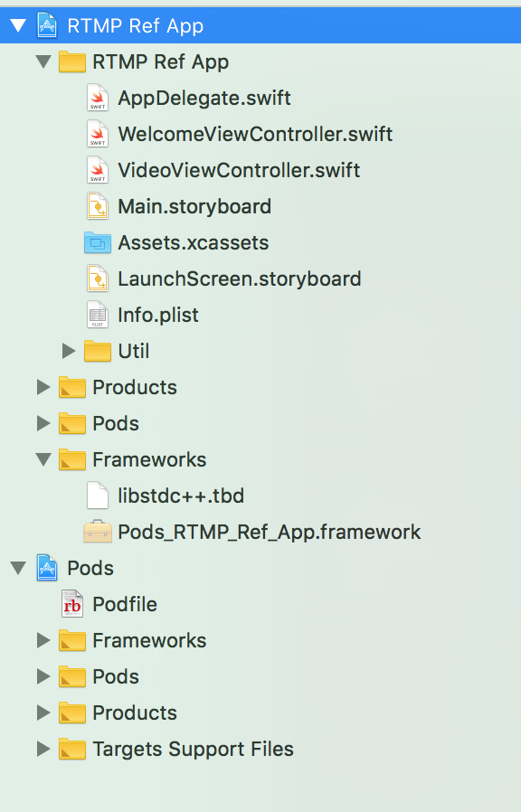
Task: Expand Pods folder inside Pods project
Action: [x=43, y=677]
